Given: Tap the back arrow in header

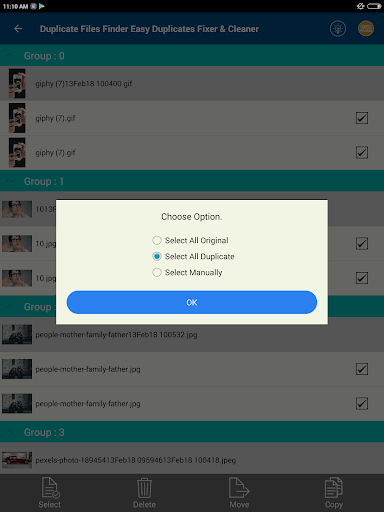Looking at the screenshot, I should [18, 29].
